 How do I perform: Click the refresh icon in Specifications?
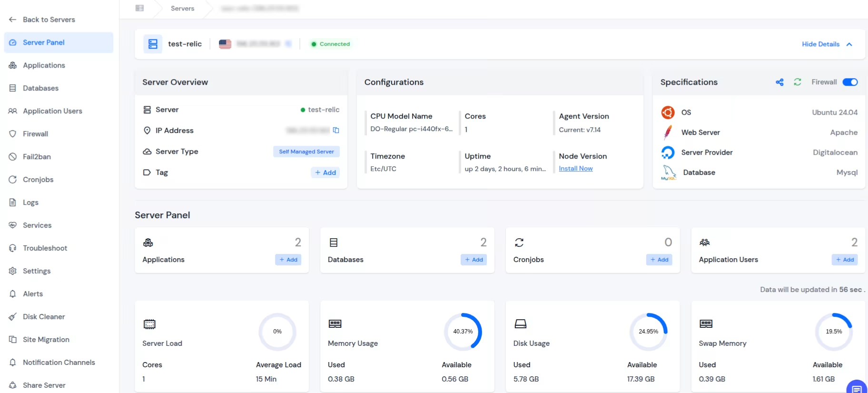point(798,82)
